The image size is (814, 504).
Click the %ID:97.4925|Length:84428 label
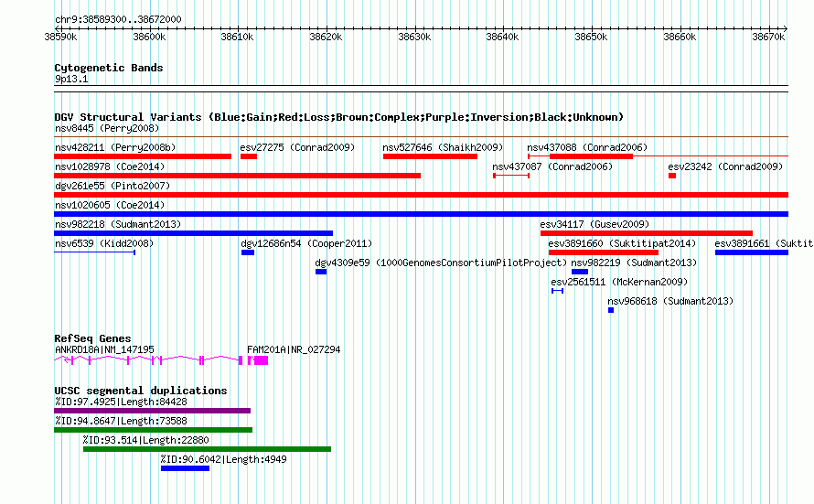(121, 402)
